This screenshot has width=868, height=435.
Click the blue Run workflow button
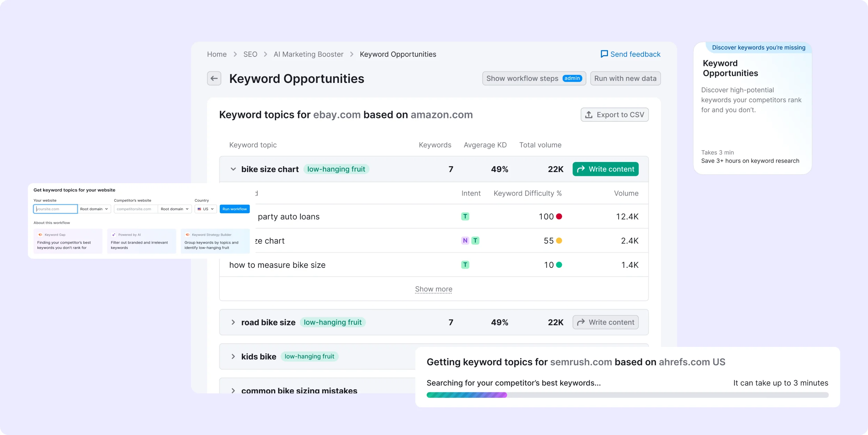235,209
